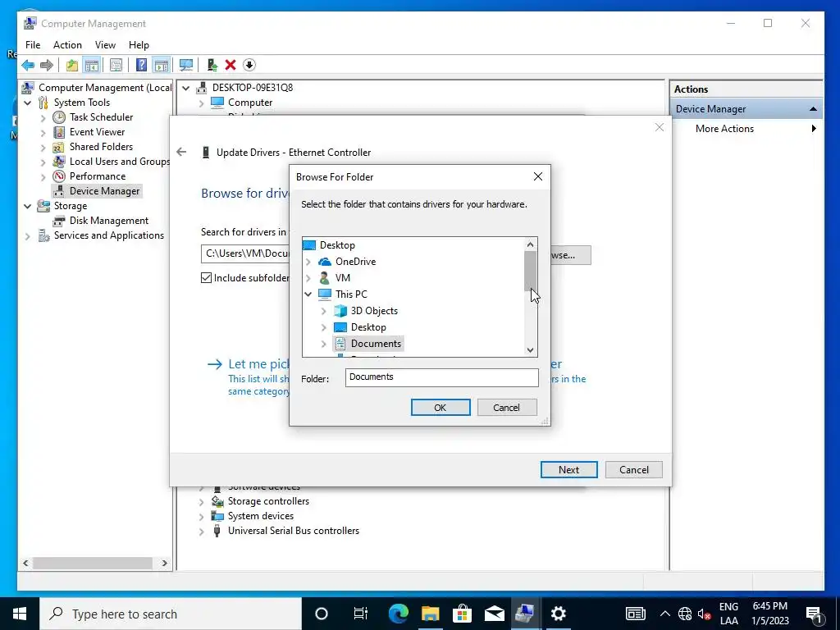
Task: Click the Folder name input field
Action: [x=441, y=377]
